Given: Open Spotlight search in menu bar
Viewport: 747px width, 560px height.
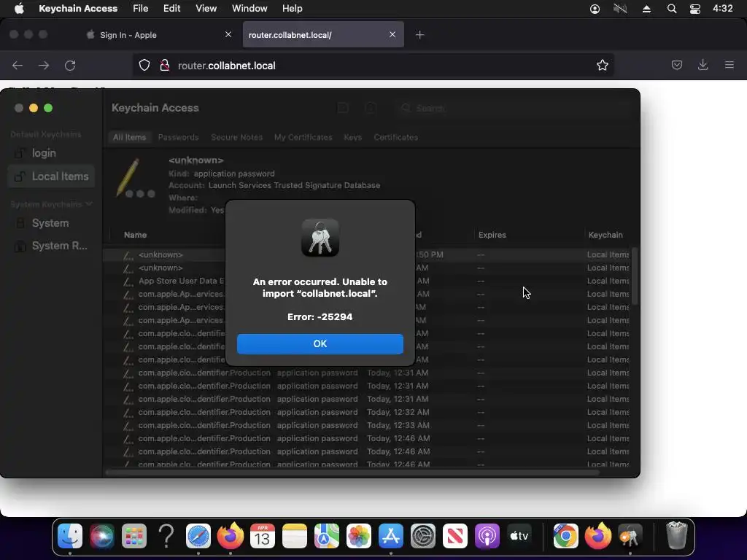Looking at the screenshot, I should [671, 9].
